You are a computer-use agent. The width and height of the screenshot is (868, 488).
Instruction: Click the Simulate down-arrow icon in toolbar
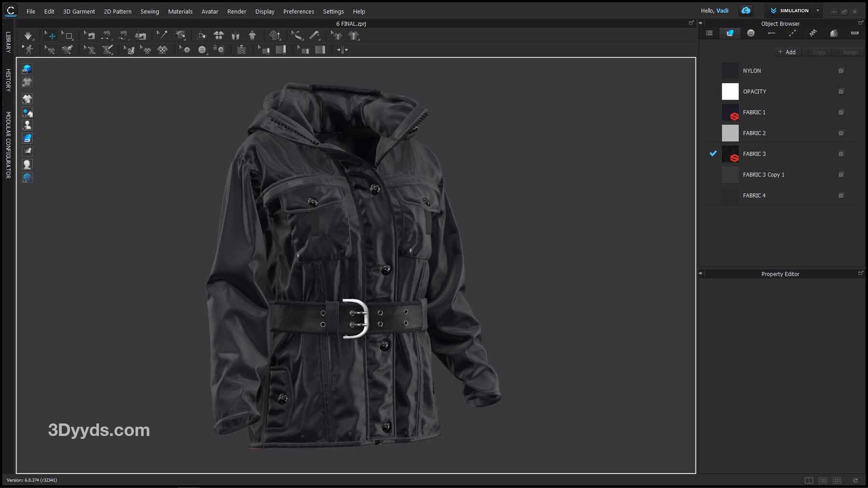28,36
